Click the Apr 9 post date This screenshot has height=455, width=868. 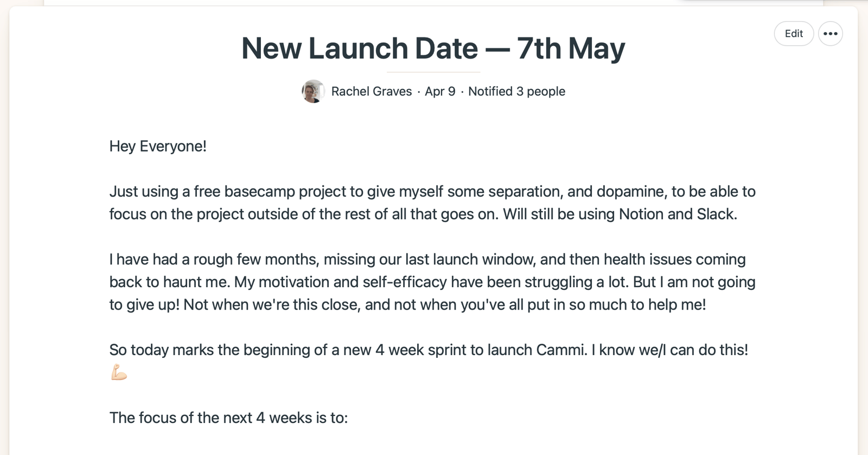click(x=440, y=91)
